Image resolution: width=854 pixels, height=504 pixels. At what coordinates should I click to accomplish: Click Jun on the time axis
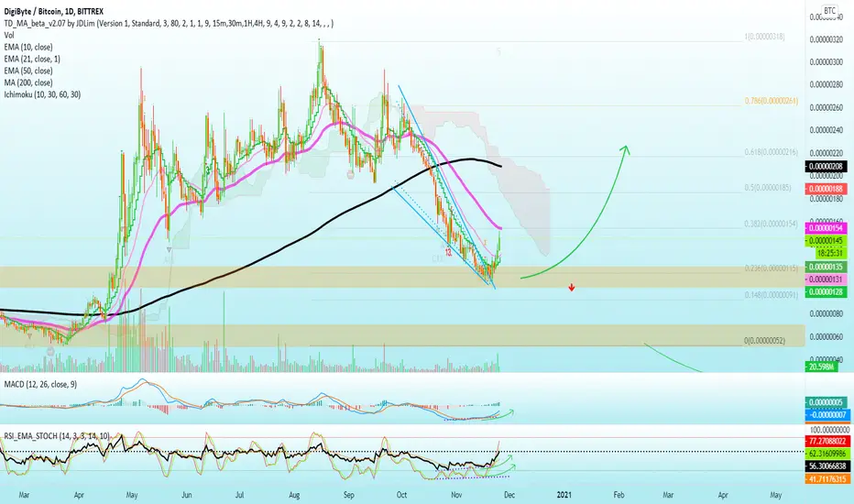(x=186, y=495)
